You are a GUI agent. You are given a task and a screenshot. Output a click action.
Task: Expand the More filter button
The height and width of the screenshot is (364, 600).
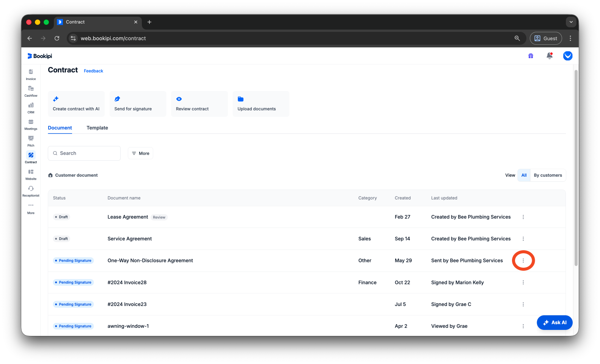[140, 153]
